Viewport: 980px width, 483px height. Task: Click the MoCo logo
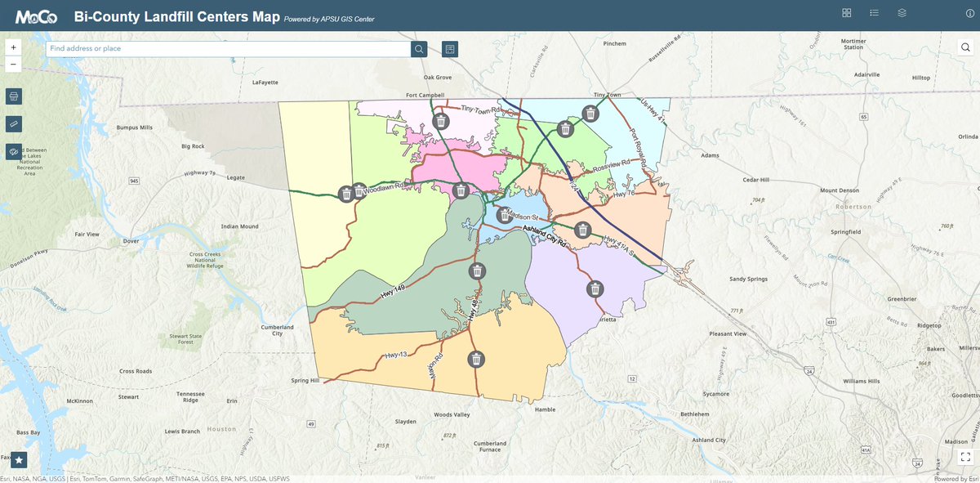click(x=36, y=16)
